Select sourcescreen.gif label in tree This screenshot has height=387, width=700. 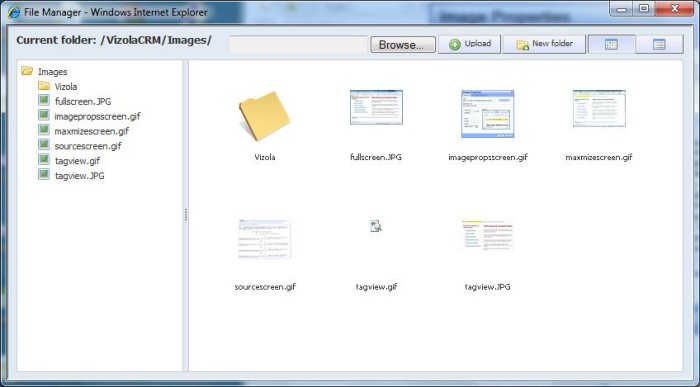[88, 146]
